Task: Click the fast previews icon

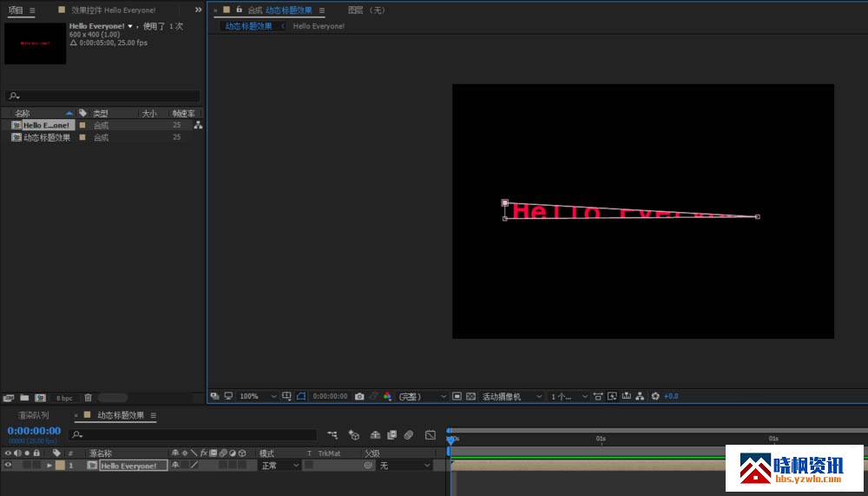Action: click(x=612, y=396)
